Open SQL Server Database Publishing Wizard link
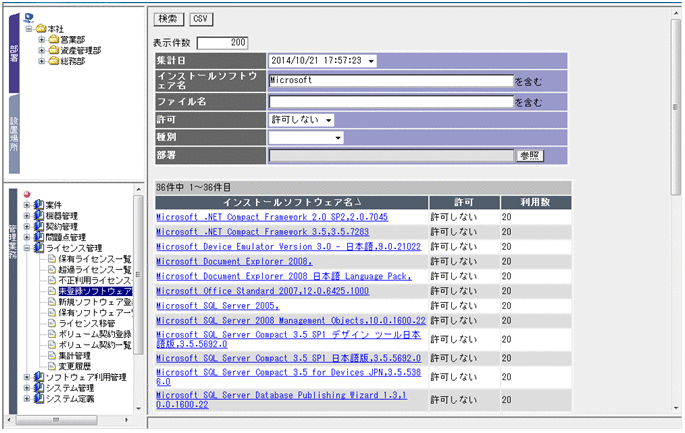Image resolution: width=685 pixels, height=433 pixels. tap(281, 400)
